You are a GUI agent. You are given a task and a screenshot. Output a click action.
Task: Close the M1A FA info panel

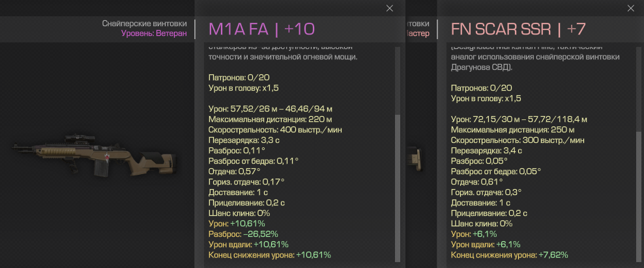(x=389, y=8)
